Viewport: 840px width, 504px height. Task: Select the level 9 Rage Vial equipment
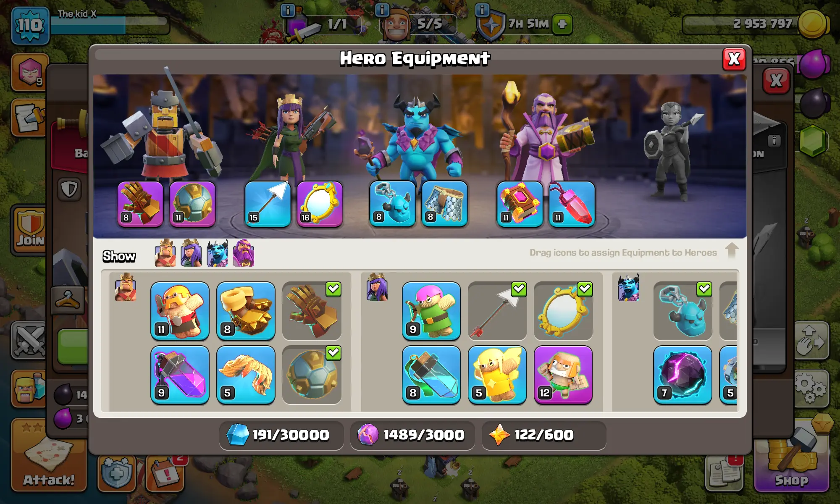pyautogui.click(x=180, y=375)
